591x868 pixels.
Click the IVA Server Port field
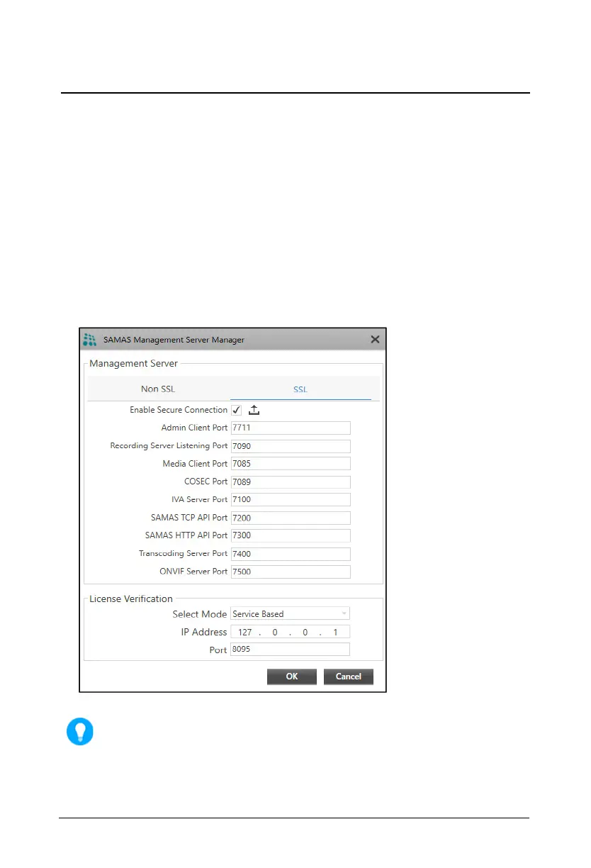pyautogui.click(x=291, y=500)
